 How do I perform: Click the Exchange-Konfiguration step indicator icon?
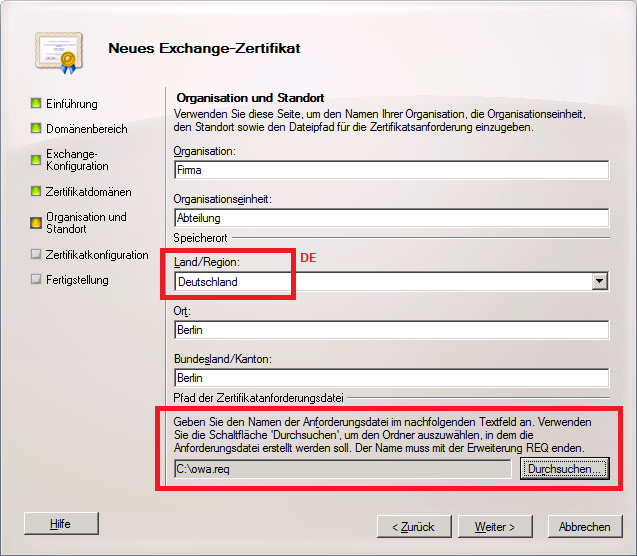36,155
